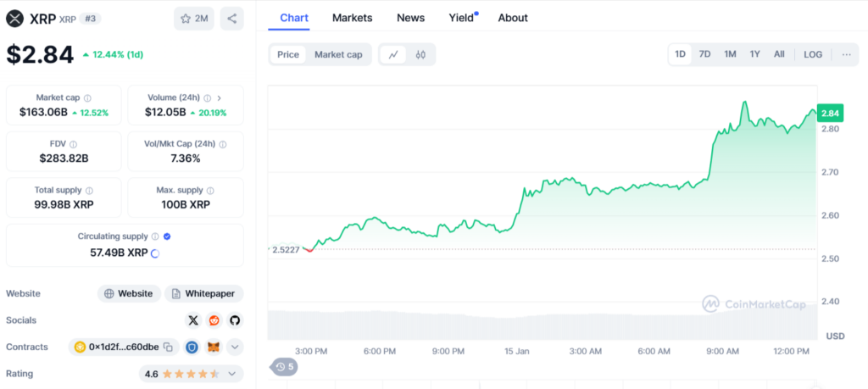Open the info icon beside Max. supply
The height and width of the screenshot is (389, 868).
[210, 191]
